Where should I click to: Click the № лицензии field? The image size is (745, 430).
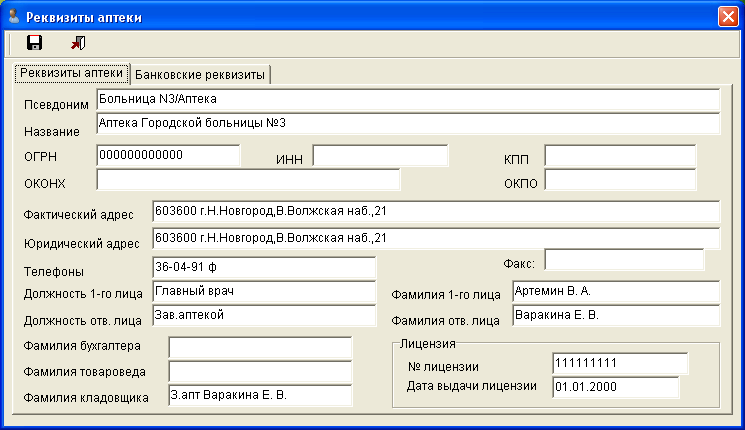[615, 363]
